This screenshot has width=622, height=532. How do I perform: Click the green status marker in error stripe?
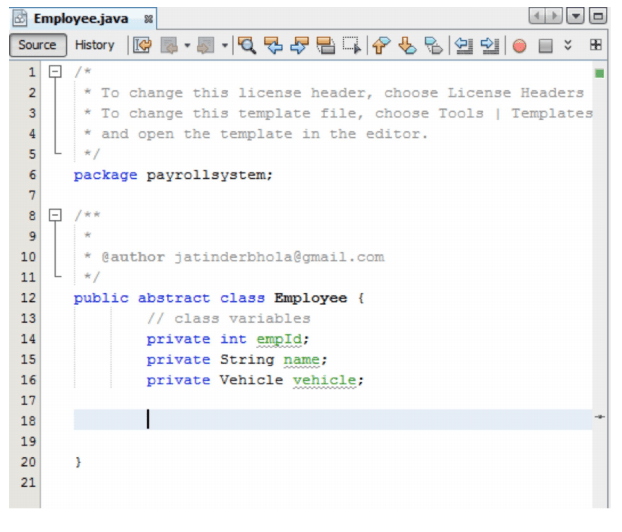coord(599,73)
